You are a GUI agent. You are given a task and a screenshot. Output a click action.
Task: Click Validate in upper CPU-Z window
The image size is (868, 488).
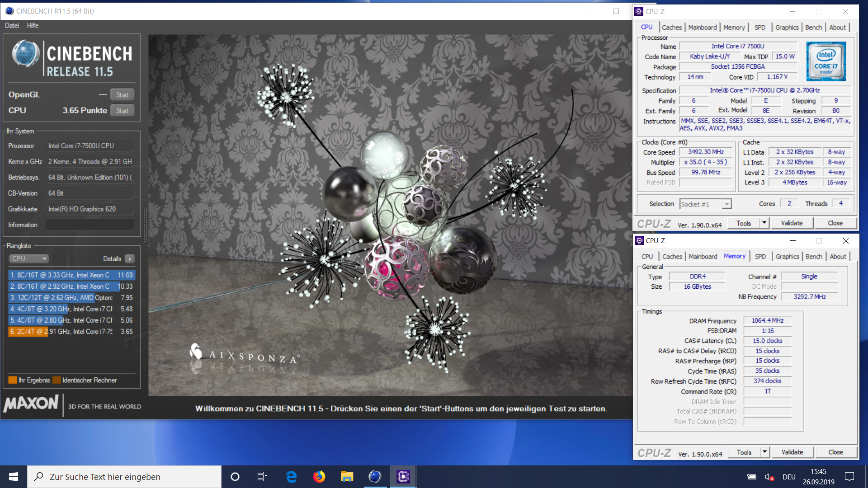[792, 223]
